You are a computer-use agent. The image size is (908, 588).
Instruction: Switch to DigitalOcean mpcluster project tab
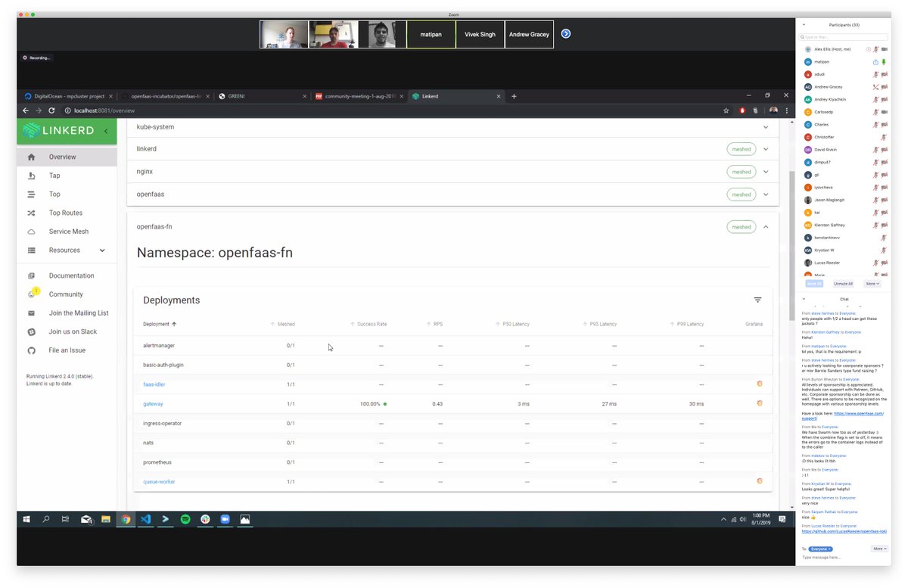click(x=69, y=96)
